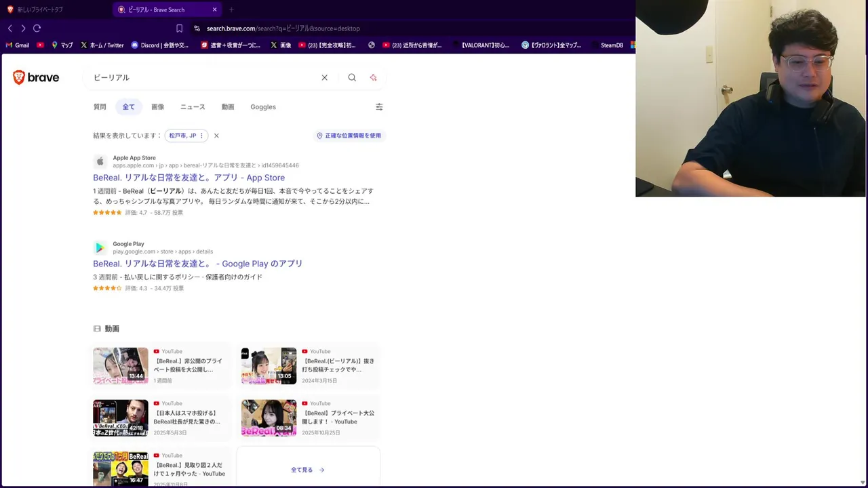Viewport: 868px width, 488px height.
Task: Clear the search query with the X
Action: 324,77
